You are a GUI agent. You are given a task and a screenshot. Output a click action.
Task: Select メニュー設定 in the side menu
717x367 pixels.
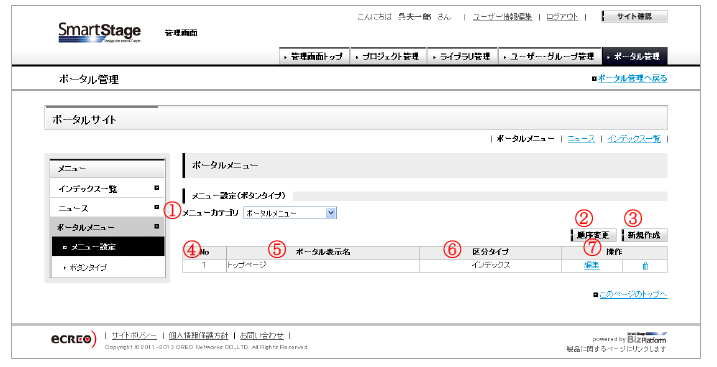pos(108,247)
